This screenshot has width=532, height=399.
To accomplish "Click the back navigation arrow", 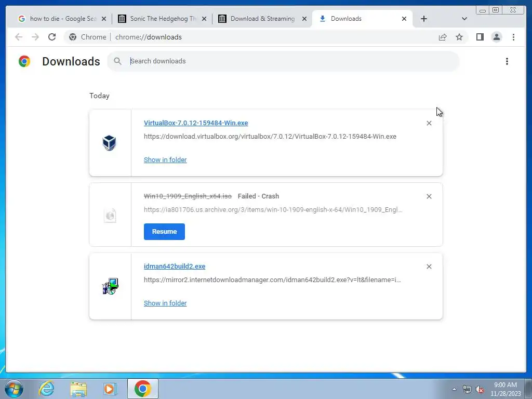I will (19, 37).
